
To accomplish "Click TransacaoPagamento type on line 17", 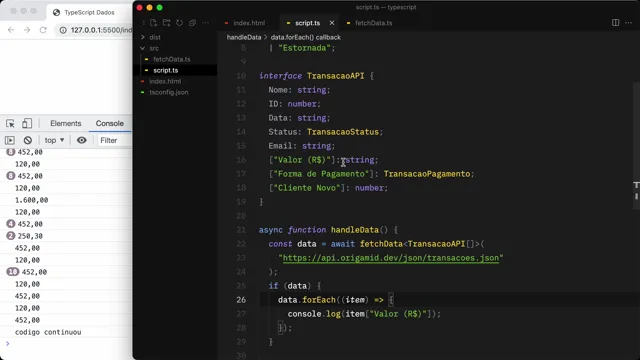I will coord(427,174).
